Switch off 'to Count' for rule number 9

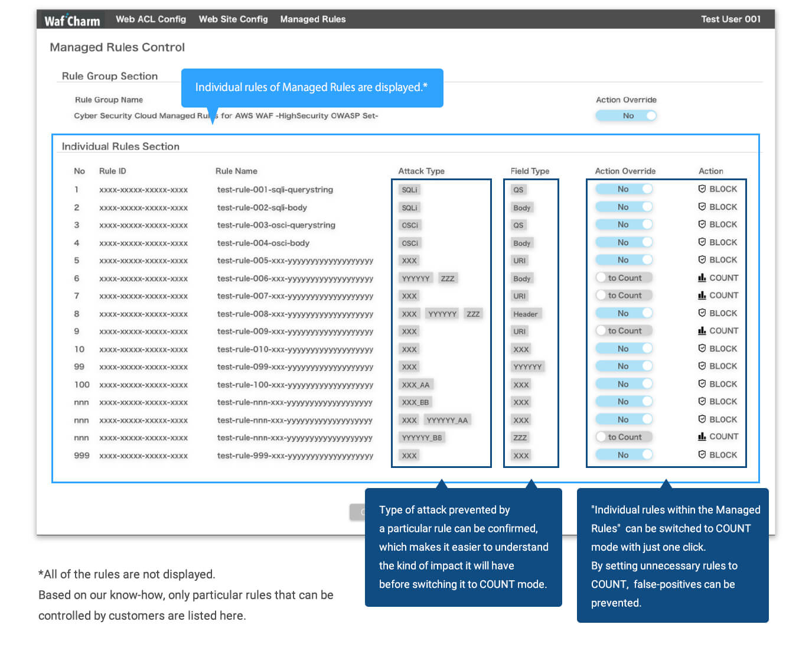click(x=624, y=331)
